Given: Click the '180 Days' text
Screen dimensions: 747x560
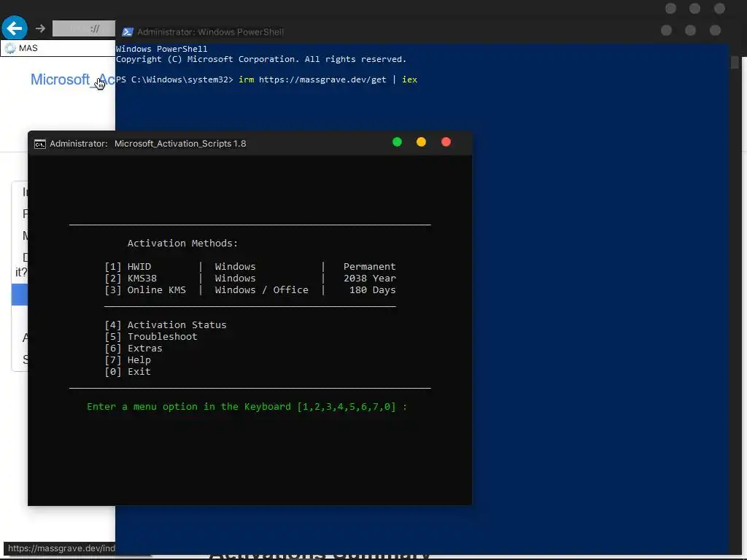Looking at the screenshot, I should [x=373, y=290].
